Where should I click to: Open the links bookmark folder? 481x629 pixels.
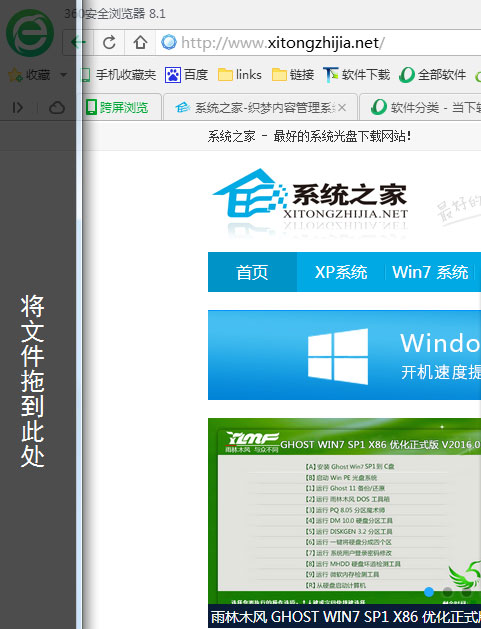(x=239, y=75)
